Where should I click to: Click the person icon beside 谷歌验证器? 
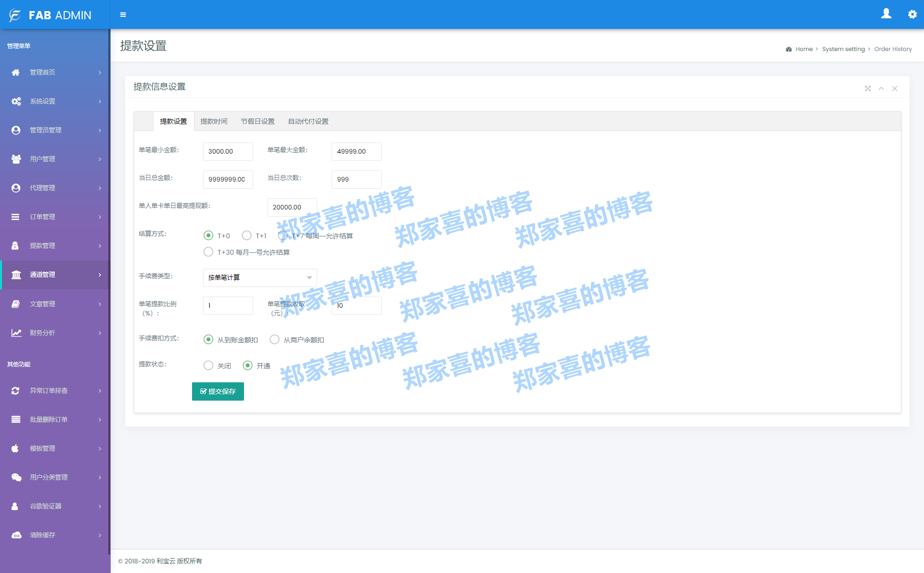click(15, 506)
